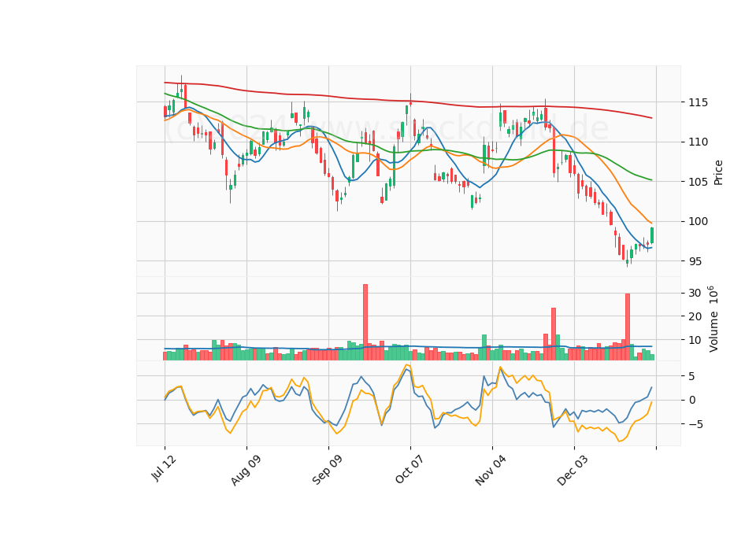This screenshot has height=543, width=756.
Task: Click the "Nov 04" date label
Action: pos(491,470)
